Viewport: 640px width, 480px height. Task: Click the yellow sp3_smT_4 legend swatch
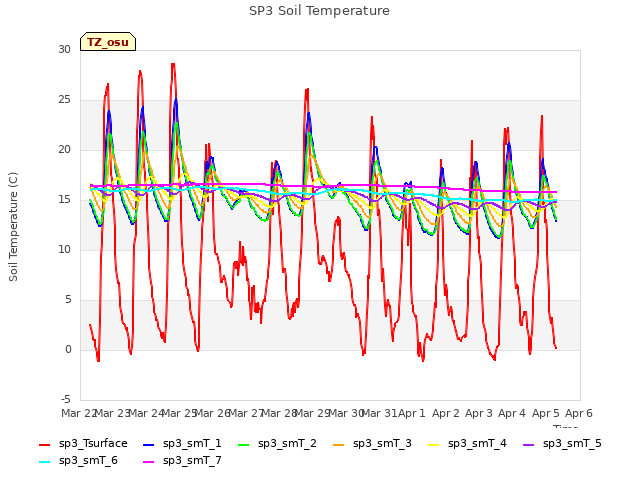pos(433,444)
